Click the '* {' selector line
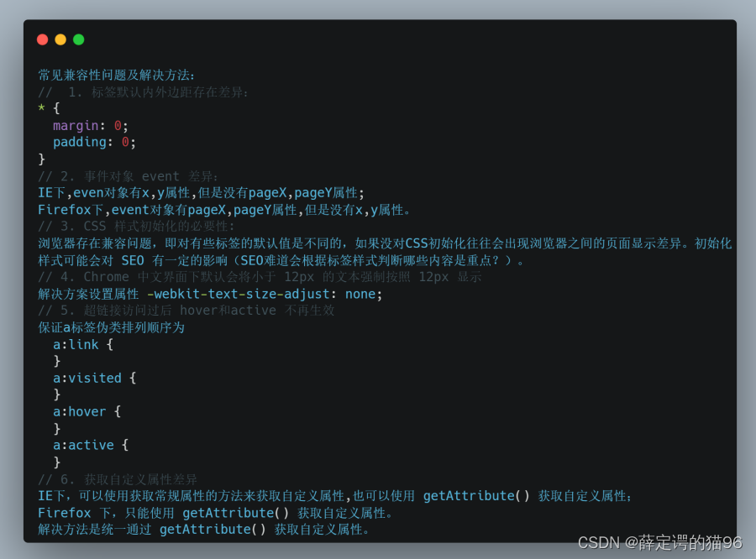The width and height of the screenshot is (756, 559). [50, 108]
